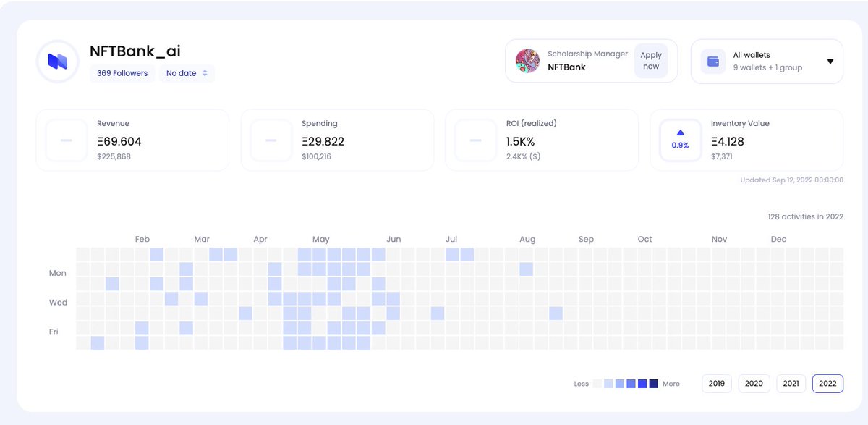Click the Revenue card dash icon
Screen dimensions: 868x425
[67, 140]
